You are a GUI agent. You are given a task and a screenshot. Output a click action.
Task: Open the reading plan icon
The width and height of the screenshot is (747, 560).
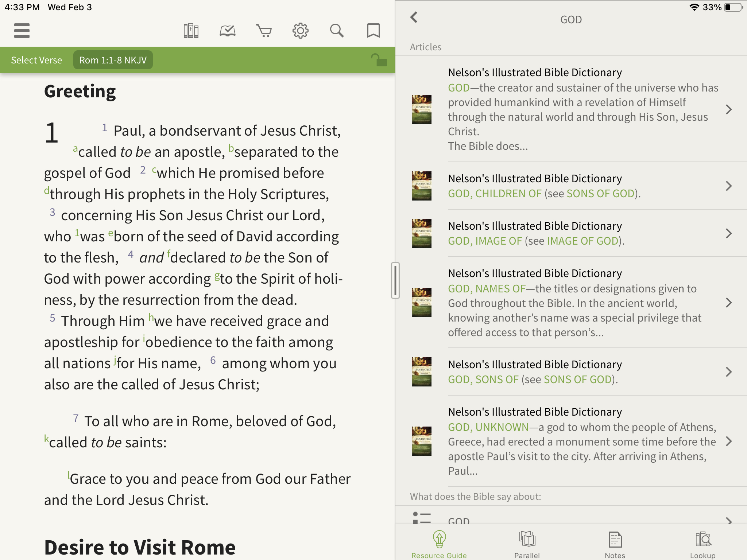227,31
